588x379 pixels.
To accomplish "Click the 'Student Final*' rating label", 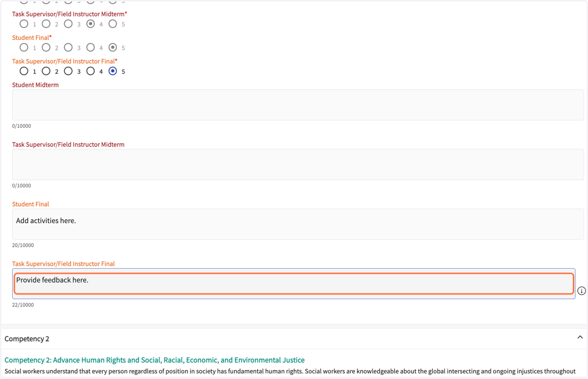I will click(x=32, y=38).
